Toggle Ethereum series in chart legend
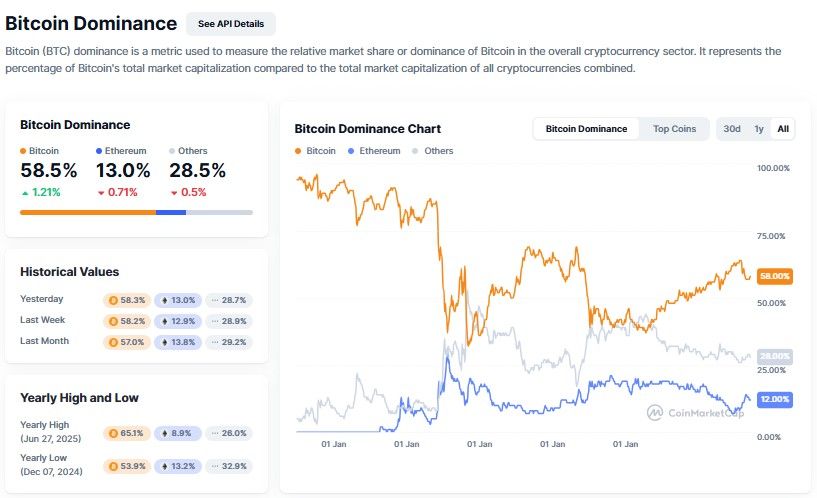Image resolution: width=817 pixels, height=498 pixels. point(374,151)
